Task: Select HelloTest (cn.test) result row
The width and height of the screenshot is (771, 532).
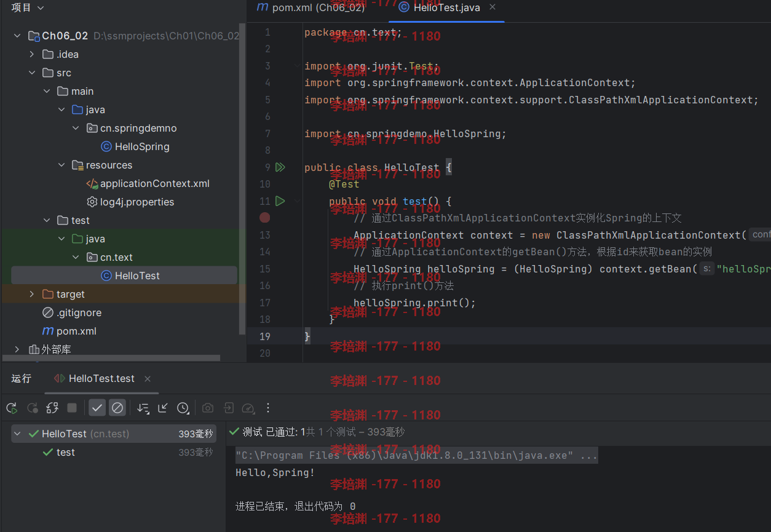Action: (114, 434)
